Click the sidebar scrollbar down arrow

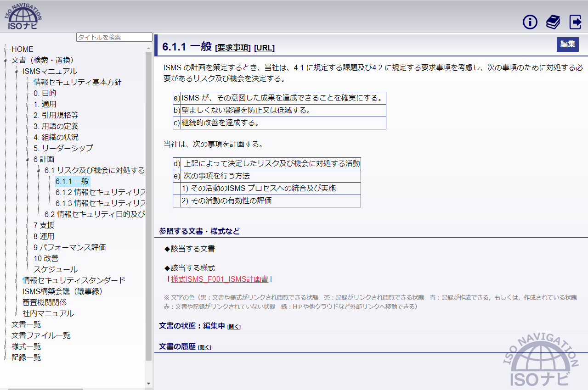click(x=148, y=383)
